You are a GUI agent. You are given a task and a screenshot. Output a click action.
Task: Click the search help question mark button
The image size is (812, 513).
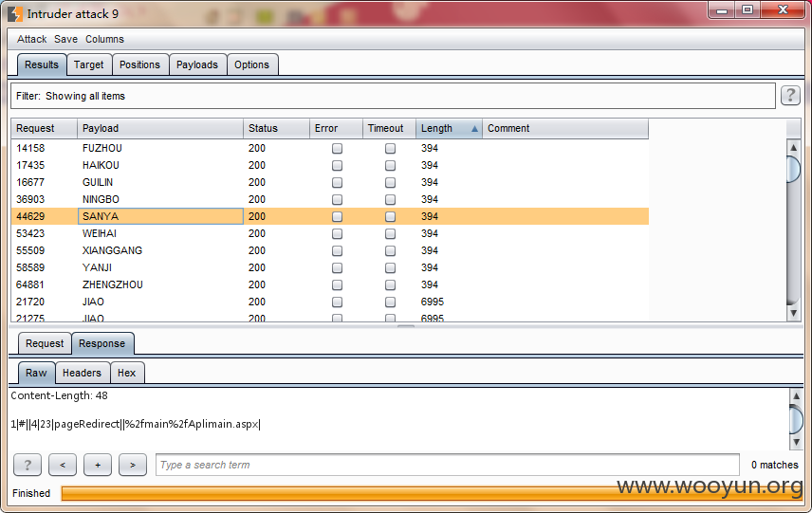pos(28,465)
